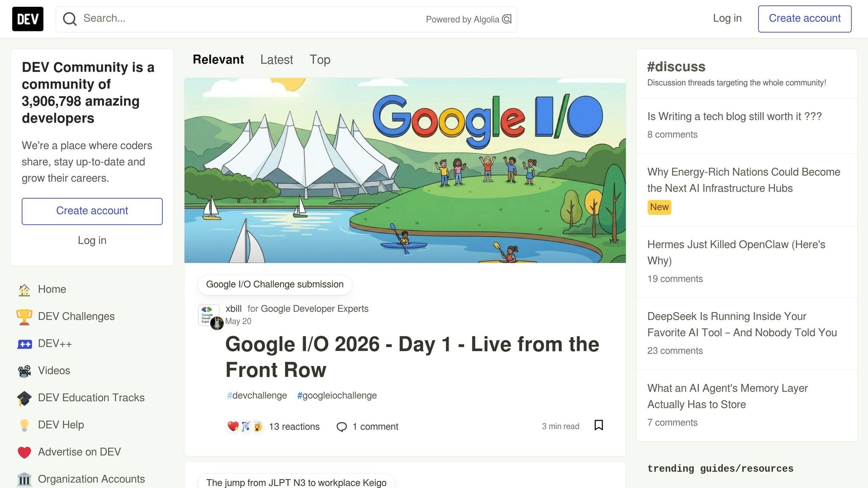
Task: Open Advertise on DEV sidebar link
Action: pyautogui.click(x=92, y=452)
